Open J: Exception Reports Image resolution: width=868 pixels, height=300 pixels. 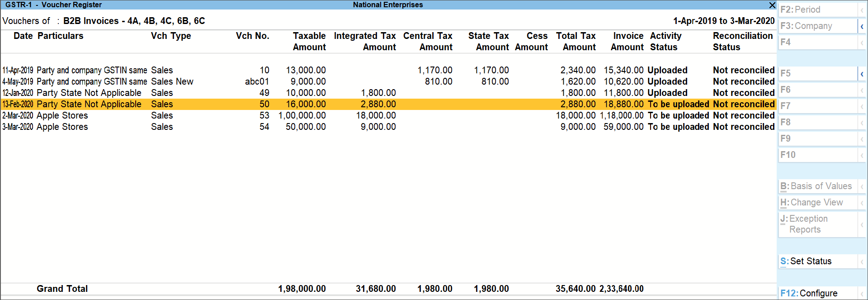[818, 224]
